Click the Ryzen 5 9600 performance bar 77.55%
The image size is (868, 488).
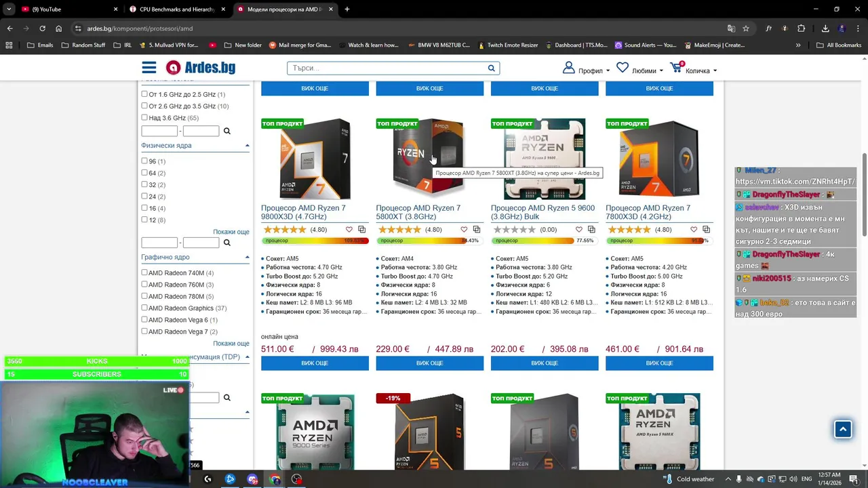pos(545,241)
